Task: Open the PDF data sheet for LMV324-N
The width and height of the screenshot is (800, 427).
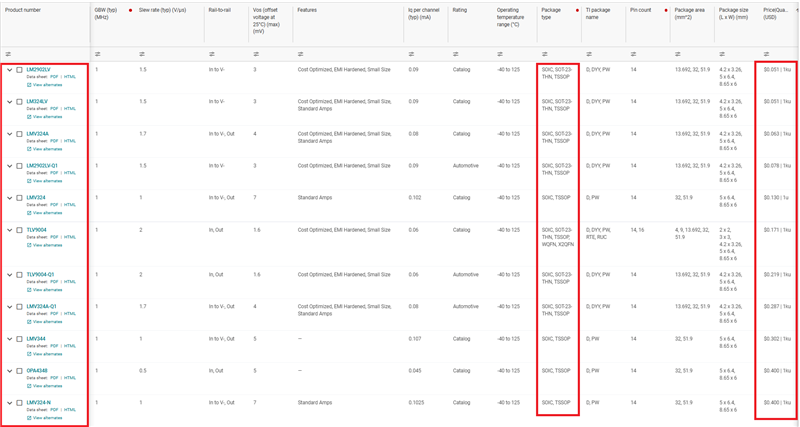Action: [54, 410]
